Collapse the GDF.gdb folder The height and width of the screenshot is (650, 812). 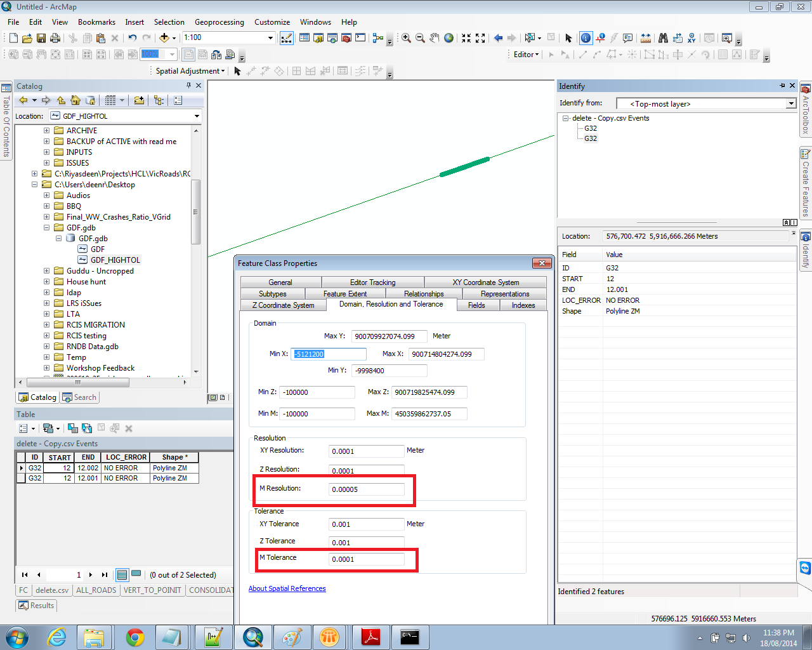click(x=46, y=228)
